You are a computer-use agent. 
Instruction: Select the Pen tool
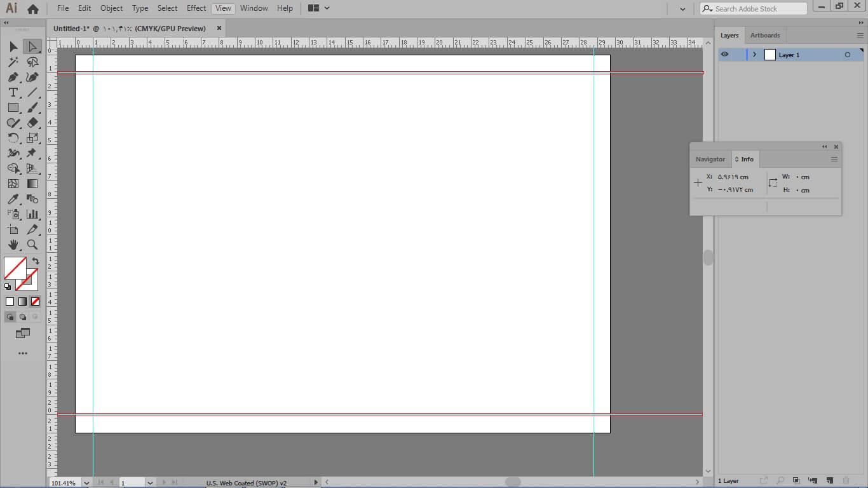[x=13, y=77]
